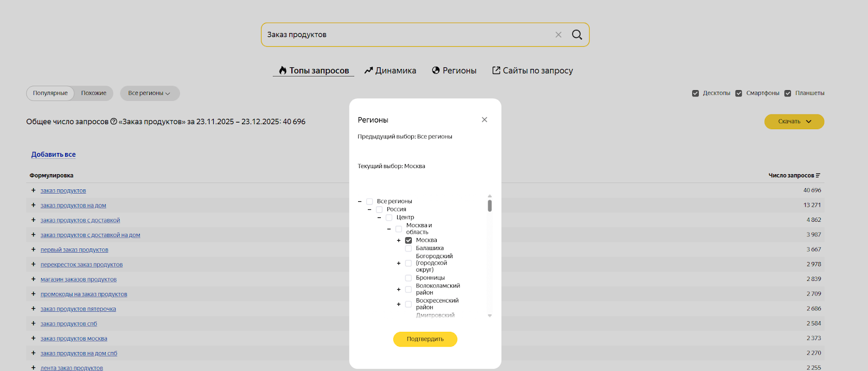Collapse the Россия tree node

pyautogui.click(x=369, y=209)
